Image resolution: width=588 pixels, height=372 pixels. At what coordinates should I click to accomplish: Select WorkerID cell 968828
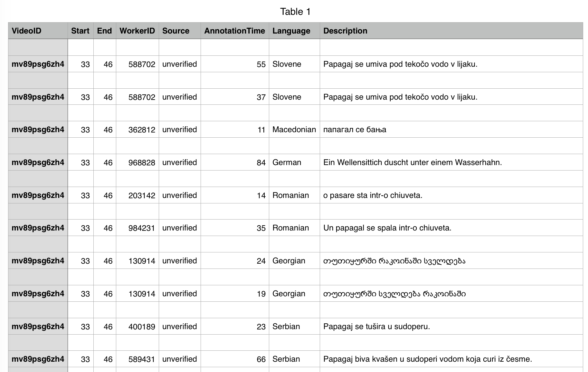[137, 162]
